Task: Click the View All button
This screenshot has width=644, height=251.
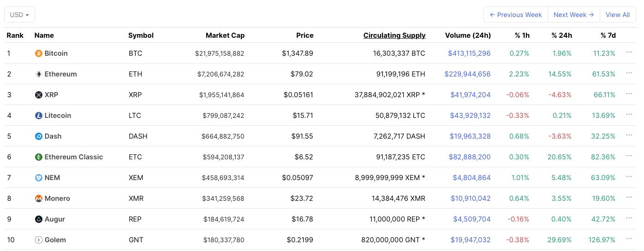Action: pos(617,15)
